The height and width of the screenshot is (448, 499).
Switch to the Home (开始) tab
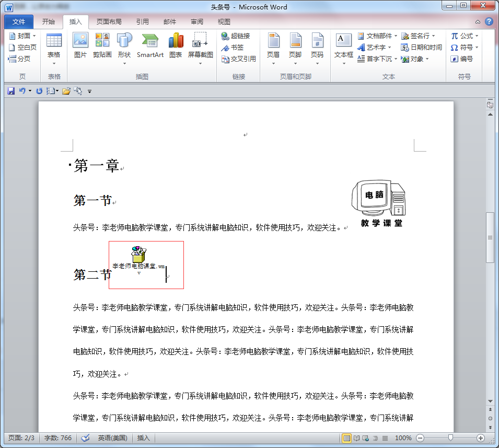pos(49,21)
